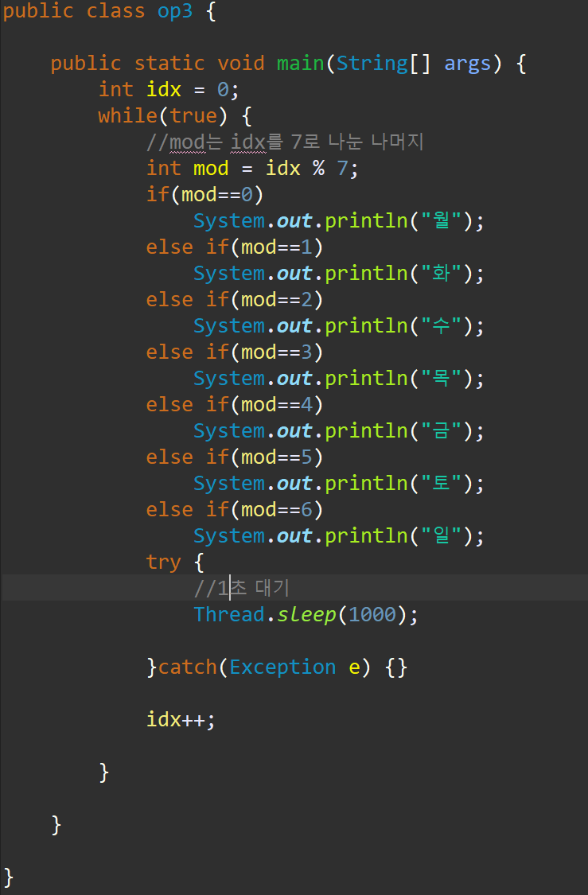588x895 pixels.
Task: Click the println("토") statement
Action: click(338, 484)
